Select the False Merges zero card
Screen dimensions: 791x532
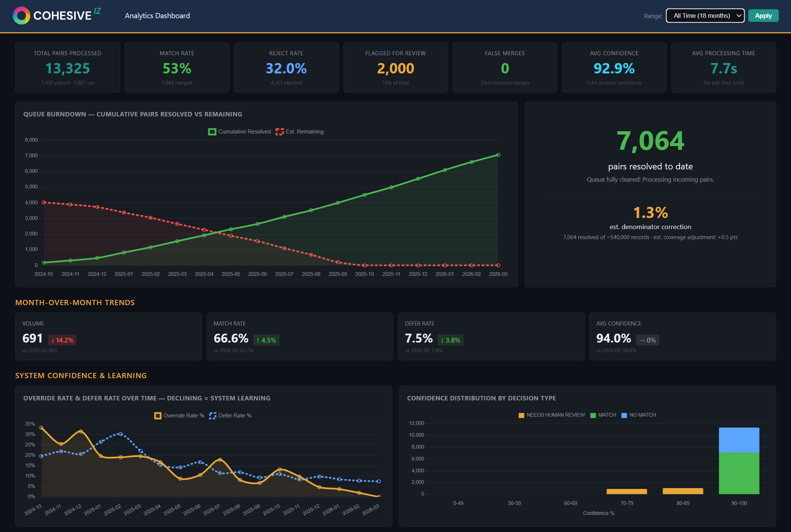click(504, 67)
